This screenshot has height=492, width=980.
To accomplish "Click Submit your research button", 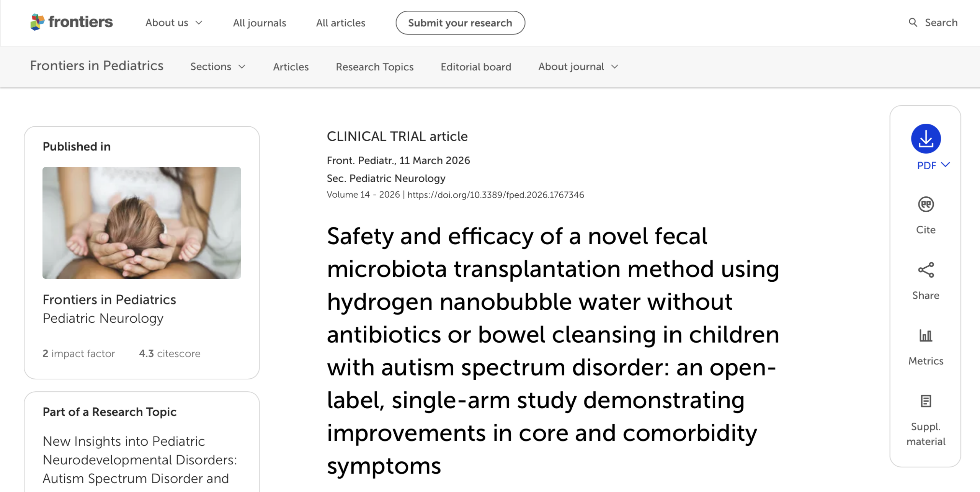I will (460, 23).
